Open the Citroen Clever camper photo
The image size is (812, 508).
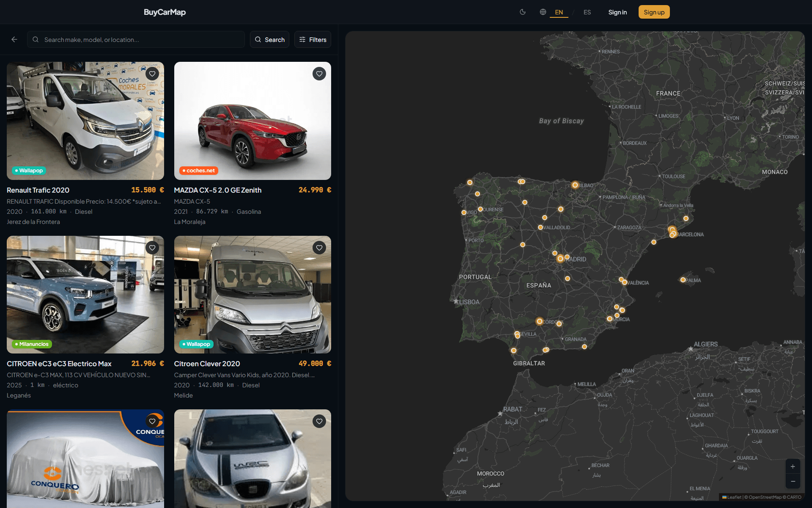(x=252, y=295)
